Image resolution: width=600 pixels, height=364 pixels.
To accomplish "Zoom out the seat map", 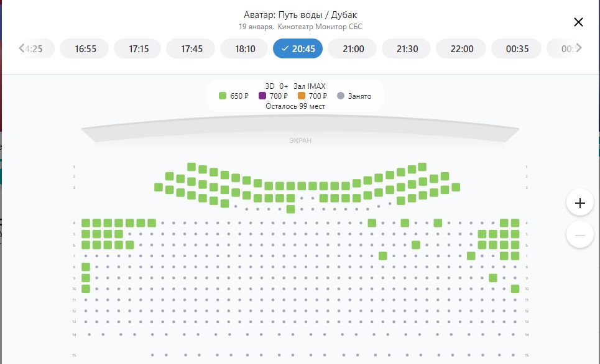I will (x=580, y=235).
